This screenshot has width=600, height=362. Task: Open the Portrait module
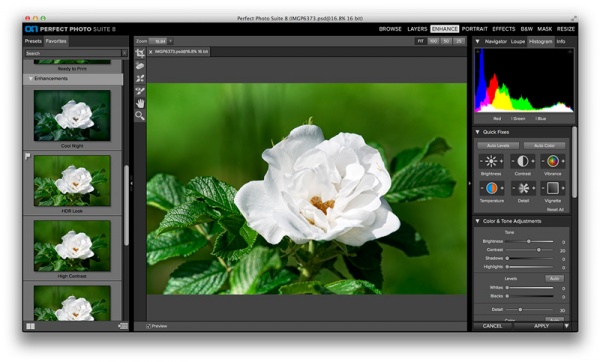(x=474, y=29)
